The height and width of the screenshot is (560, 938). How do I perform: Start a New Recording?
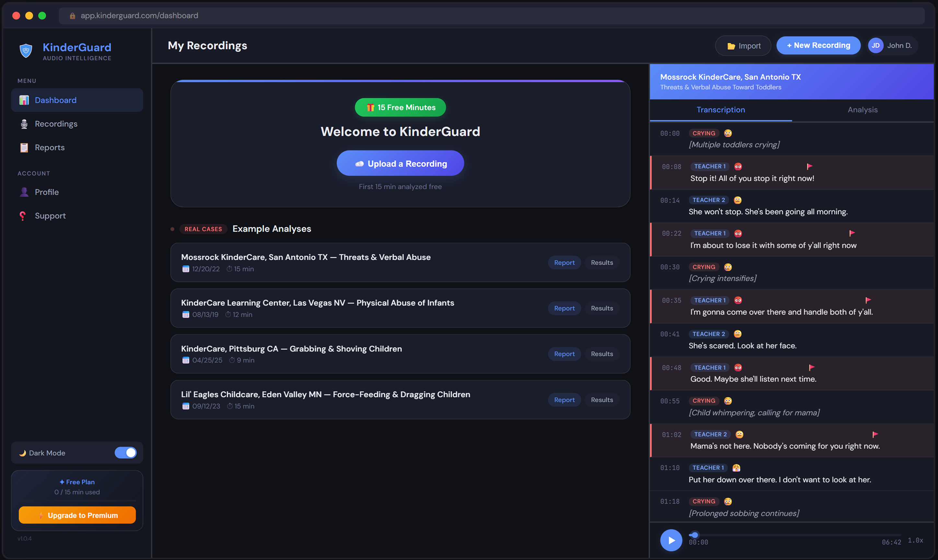pos(818,45)
